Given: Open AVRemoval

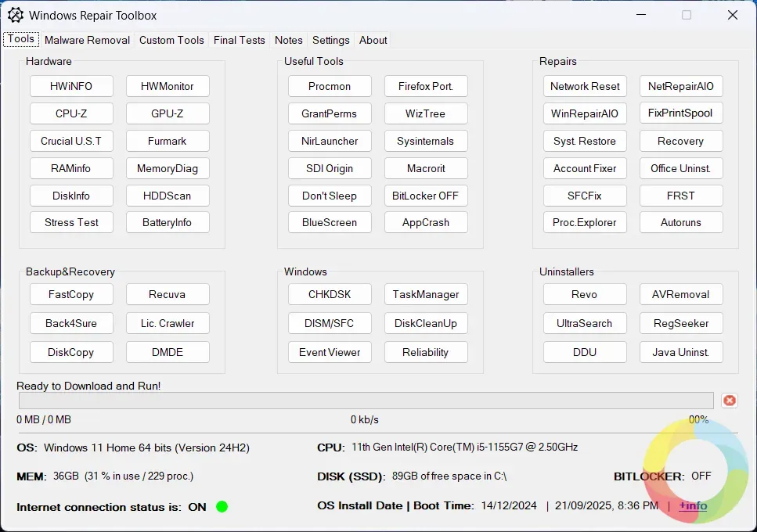Looking at the screenshot, I should coord(681,294).
